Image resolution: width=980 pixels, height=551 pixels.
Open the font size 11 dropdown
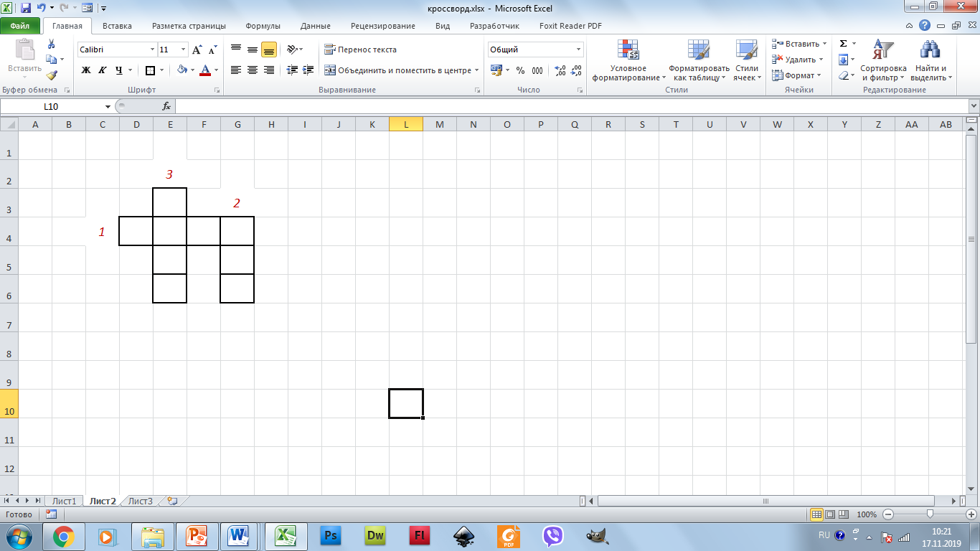[x=184, y=50]
